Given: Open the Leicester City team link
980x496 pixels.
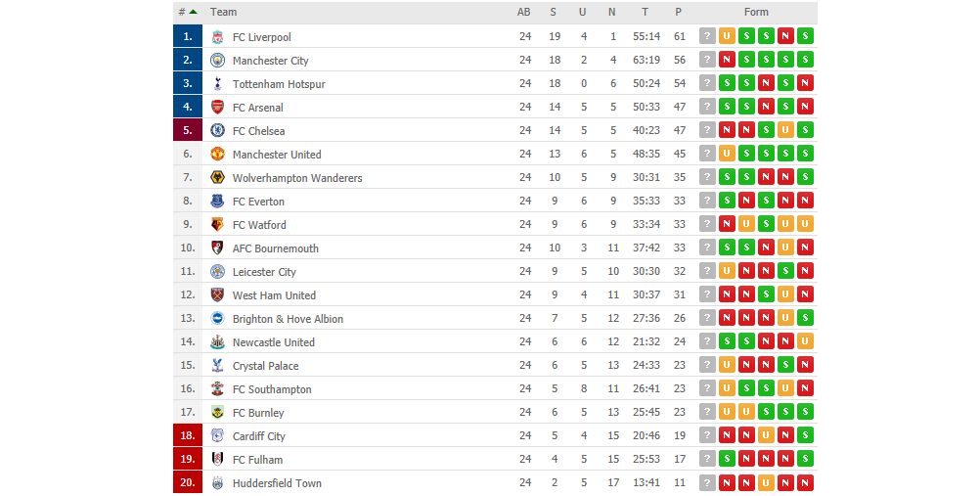Looking at the screenshot, I should tap(264, 271).
